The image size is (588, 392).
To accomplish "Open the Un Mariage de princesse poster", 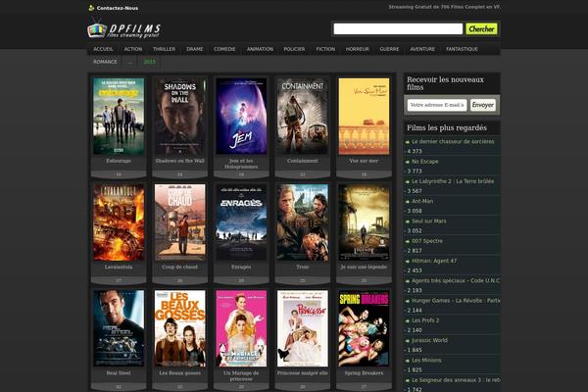I will pos(241,328).
